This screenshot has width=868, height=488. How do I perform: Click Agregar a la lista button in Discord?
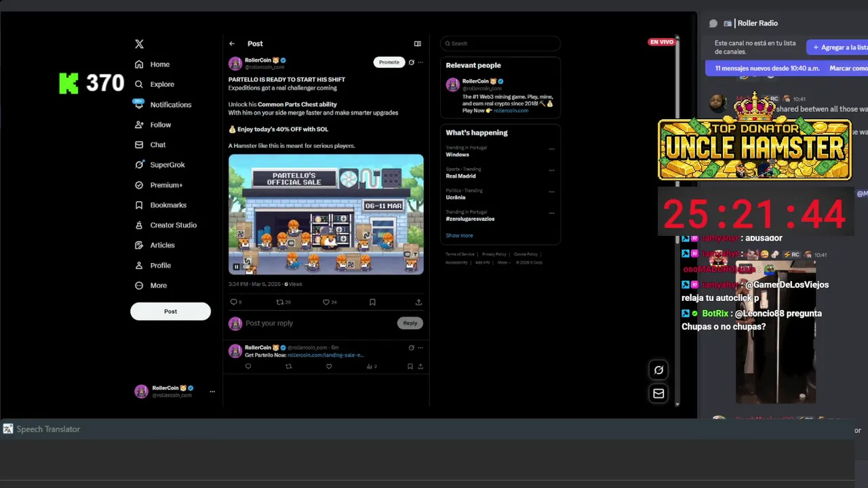pyautogui.click(x=837, y=47)
